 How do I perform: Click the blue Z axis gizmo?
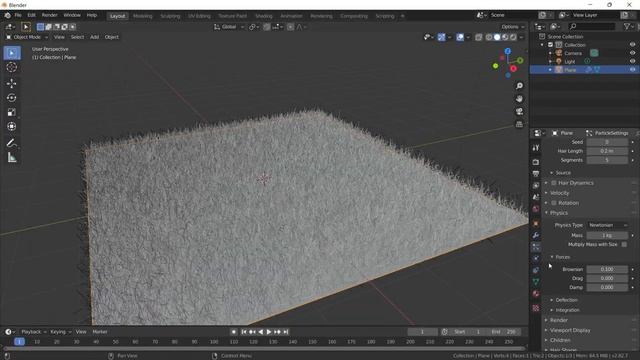coord(508,51)
